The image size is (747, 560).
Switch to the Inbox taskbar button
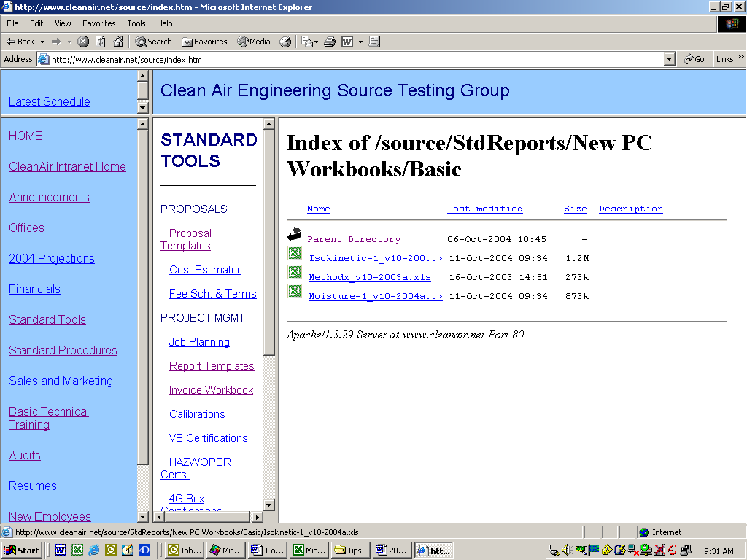point(185,551)
